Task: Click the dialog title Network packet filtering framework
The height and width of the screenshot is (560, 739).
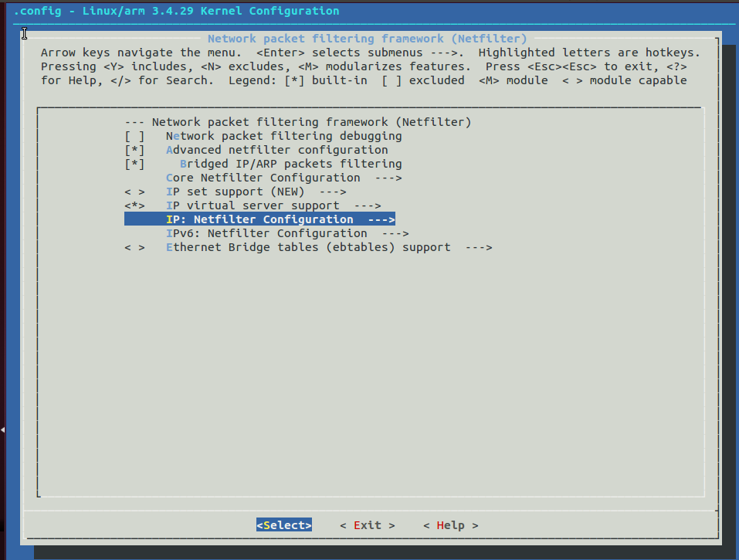Action: coord(367,39)
